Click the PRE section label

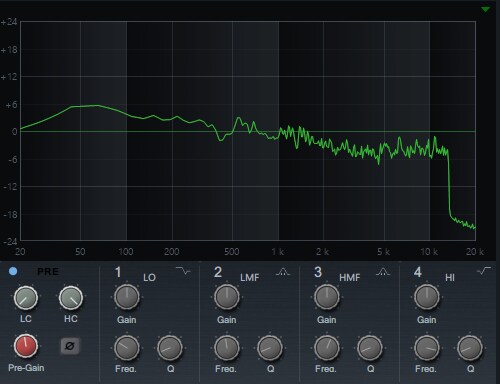[48, 271]
